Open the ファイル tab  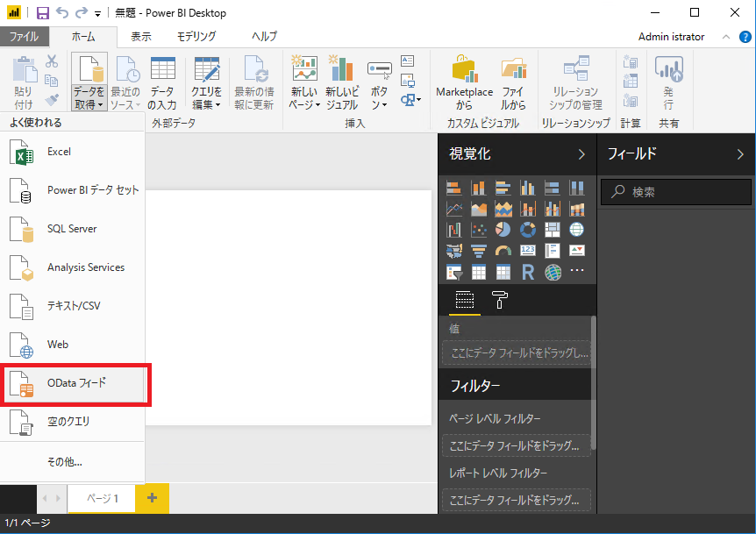tap(24, 37)
